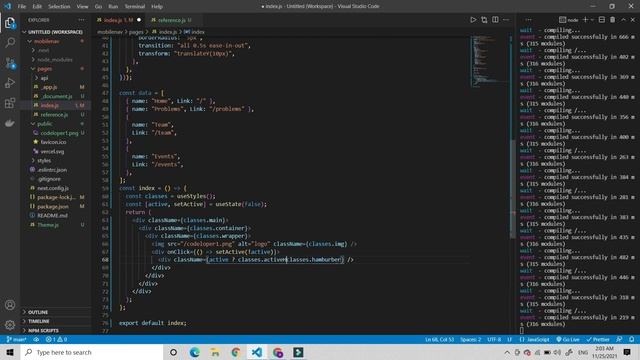Click pages in breadcrumb path
Viewport: 640px width, 360px height.
136,32
